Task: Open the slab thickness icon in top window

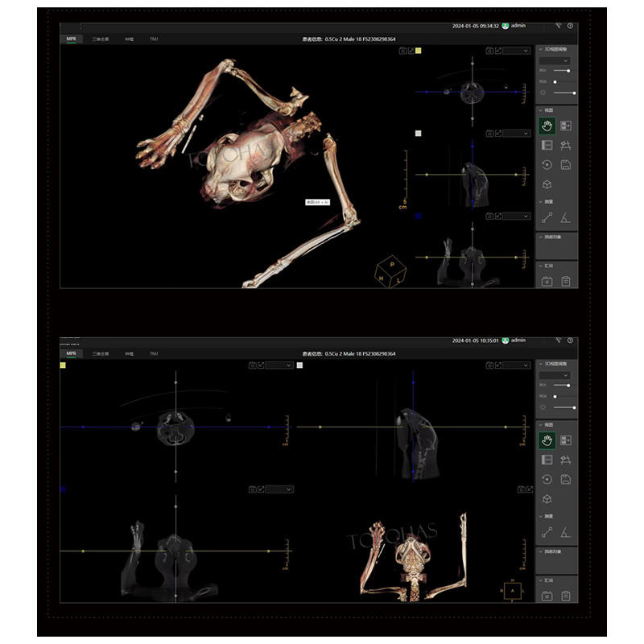Action: 547,146
